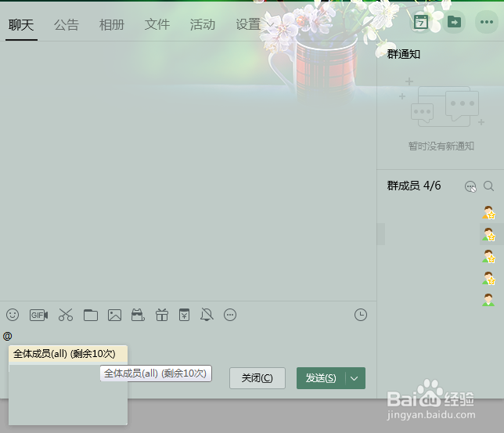Click the 暂时没有新通知 text
The image size is (504, 433).
[441, 146]
